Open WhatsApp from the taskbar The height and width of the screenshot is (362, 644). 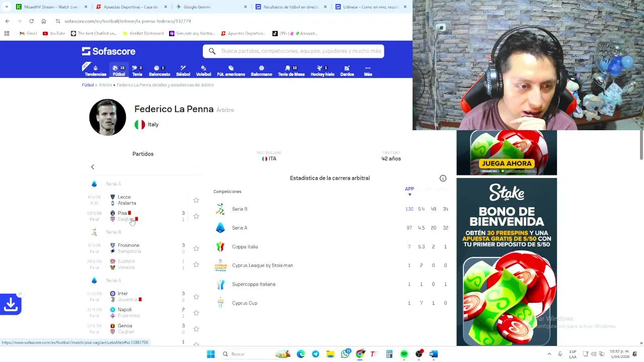(345, 354)
